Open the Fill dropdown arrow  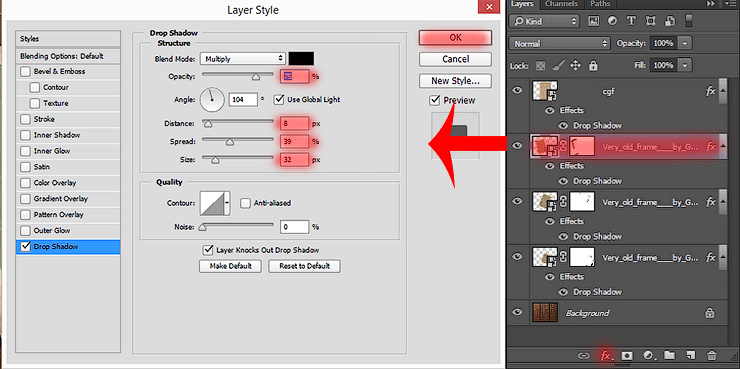coord(685,65)
